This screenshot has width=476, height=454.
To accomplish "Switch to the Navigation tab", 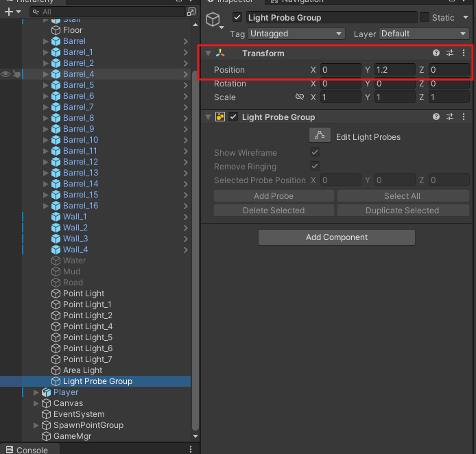I will [298, 1].
